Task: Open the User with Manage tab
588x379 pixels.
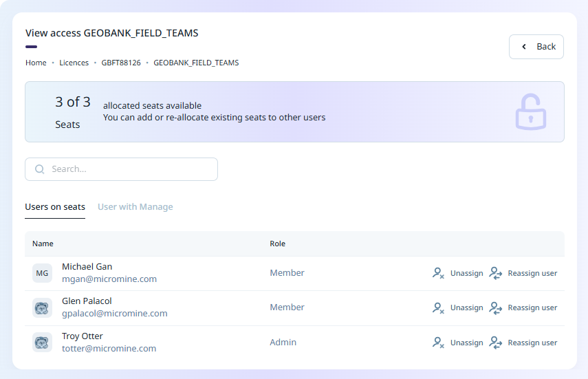Action: [135, 207]
